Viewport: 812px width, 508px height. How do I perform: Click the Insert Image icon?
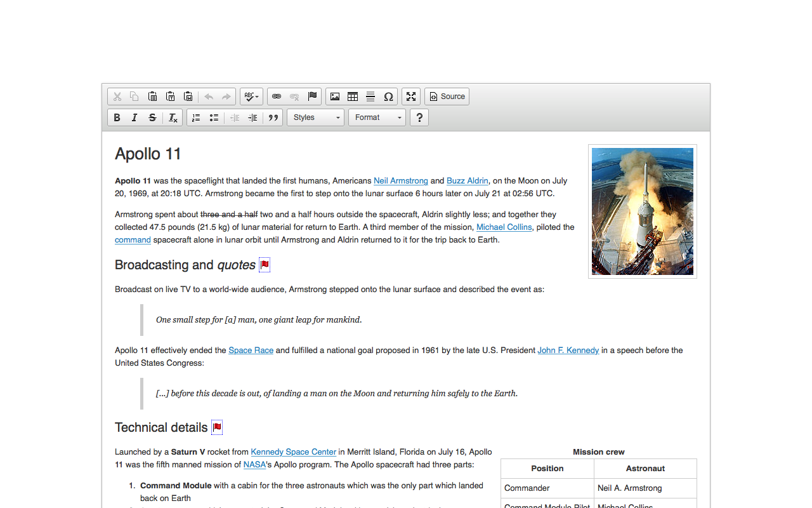335,97
